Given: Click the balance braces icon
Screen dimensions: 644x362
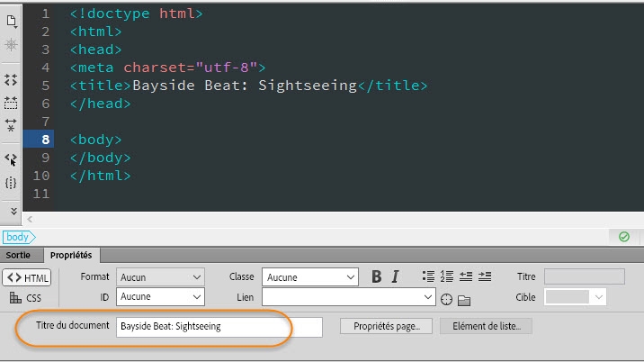Looking at the screenshot, I should click(11, 183).
